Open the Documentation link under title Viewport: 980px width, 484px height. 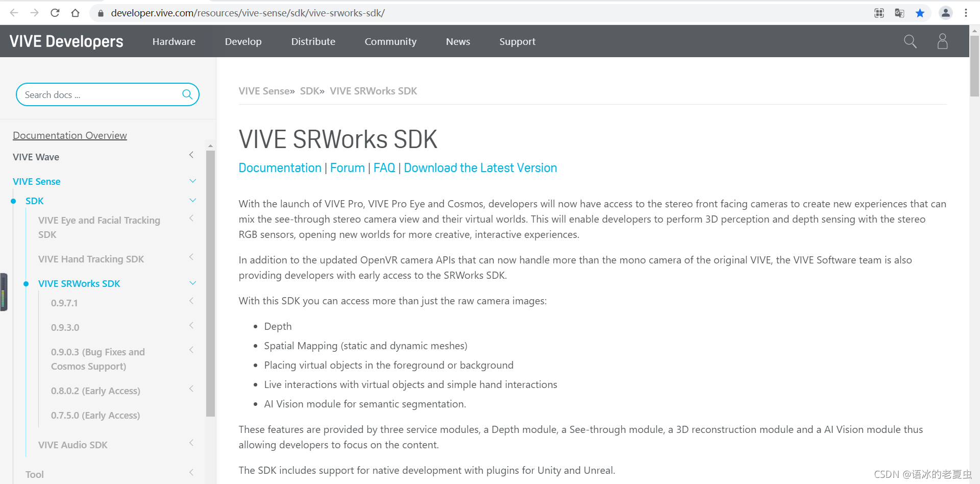pyautogui.click(x=280, y=167)
